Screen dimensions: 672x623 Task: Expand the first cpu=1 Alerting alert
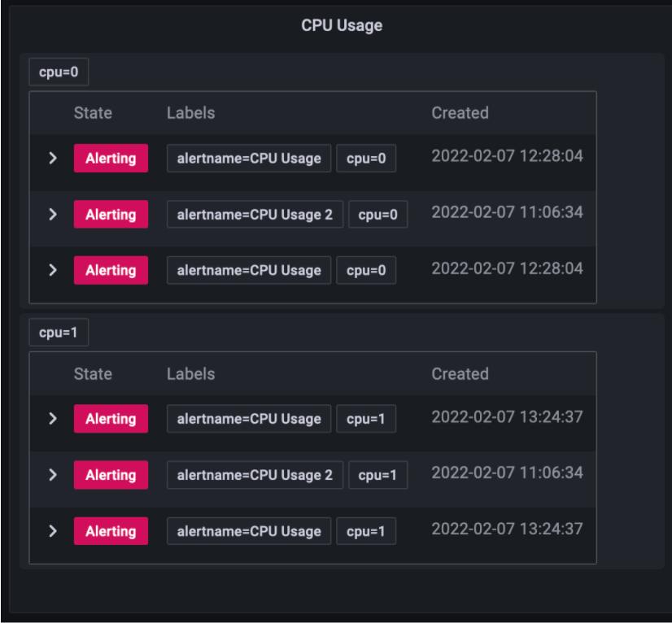click(x=53, y=418)
